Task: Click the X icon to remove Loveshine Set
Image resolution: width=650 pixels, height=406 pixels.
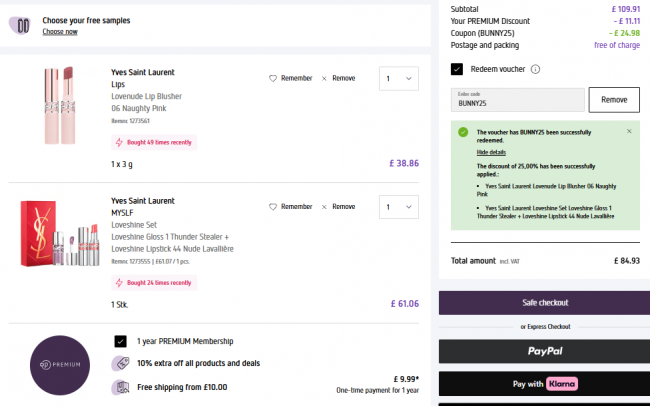Action: pos(324,206)
